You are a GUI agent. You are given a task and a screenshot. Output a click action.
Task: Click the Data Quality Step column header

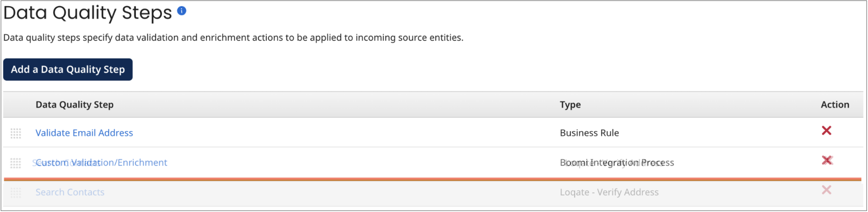pyautogui.click(x=75, y=104)
